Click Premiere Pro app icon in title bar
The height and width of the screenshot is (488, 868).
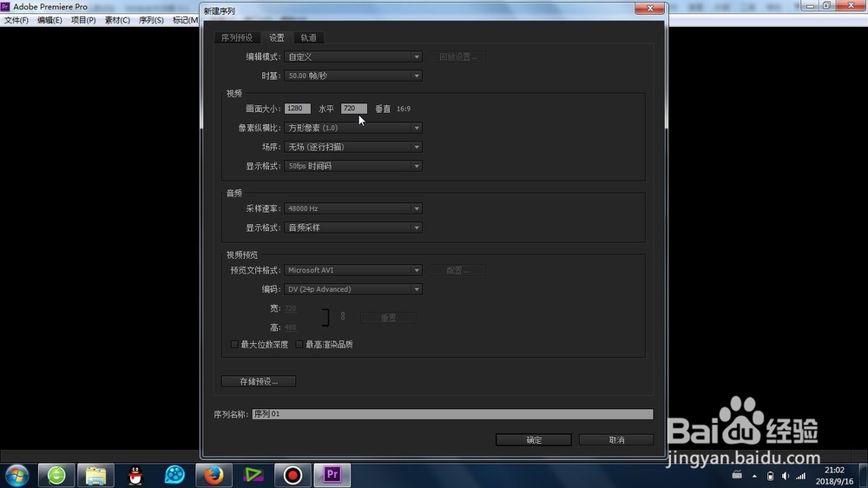pyautogui.click(x=5, y=6)
